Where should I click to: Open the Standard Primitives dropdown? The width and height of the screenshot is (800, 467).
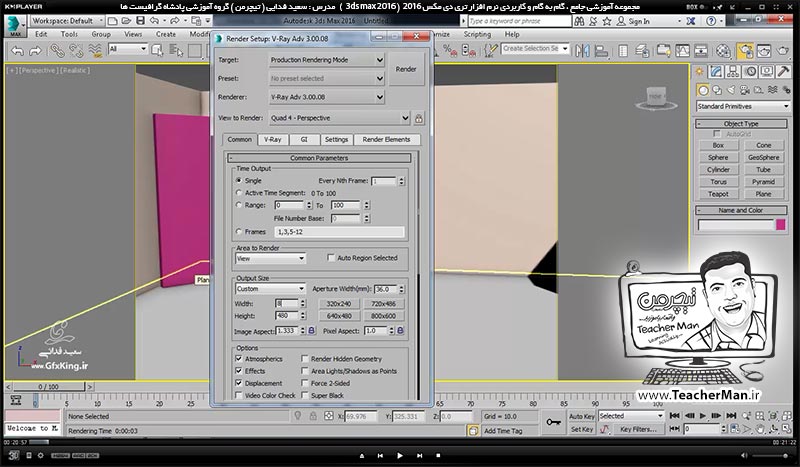click(x=743, y=106)
